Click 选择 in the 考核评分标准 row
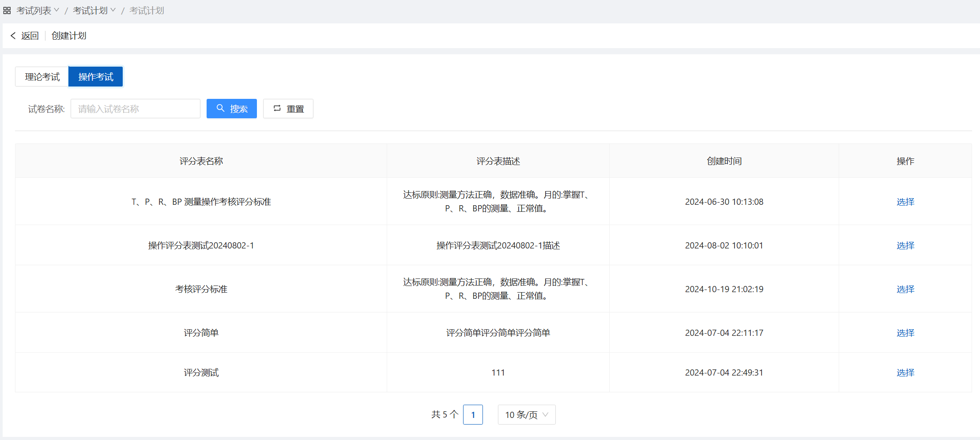980x440 pixels. point(905,289)
